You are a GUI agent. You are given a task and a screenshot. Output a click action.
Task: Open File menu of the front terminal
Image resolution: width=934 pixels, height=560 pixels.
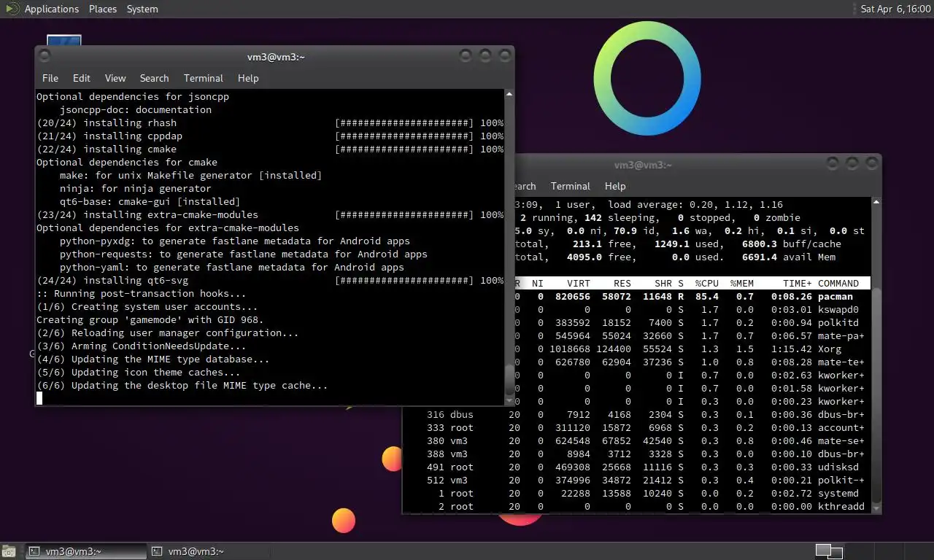[50, 78]
